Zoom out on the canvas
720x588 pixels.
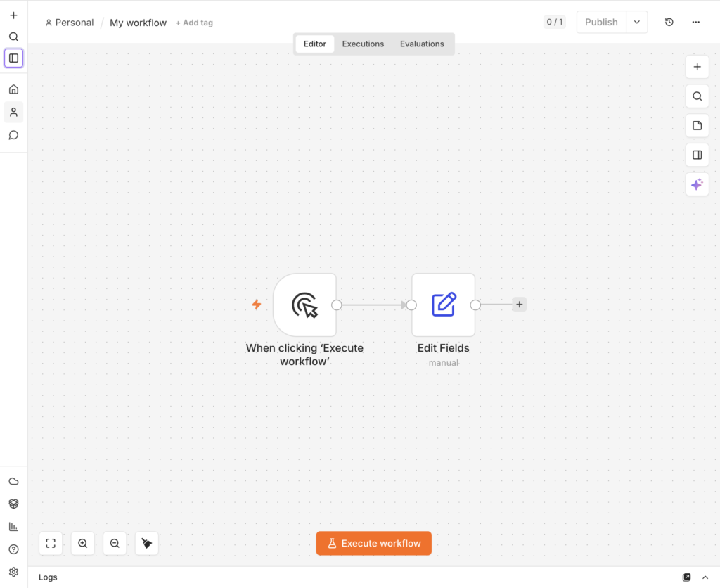pyautogui.click(x=115, y=544)
